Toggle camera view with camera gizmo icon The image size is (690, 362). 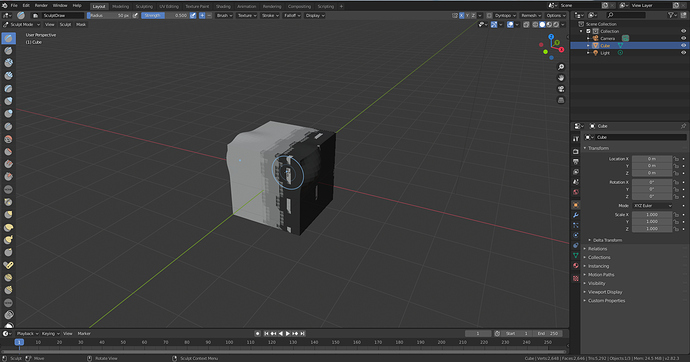561,89
